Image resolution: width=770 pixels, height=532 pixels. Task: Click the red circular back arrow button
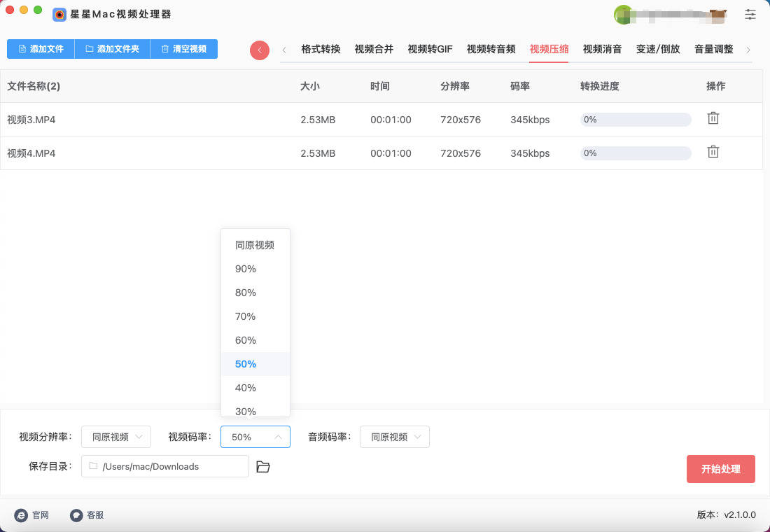point(260,50)
